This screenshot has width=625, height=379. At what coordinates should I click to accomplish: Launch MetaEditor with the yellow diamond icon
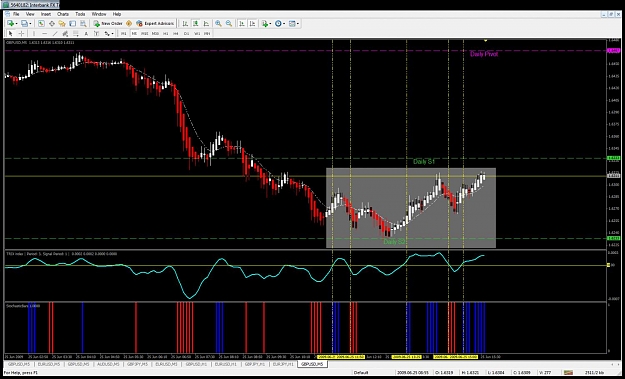point(129,24)
